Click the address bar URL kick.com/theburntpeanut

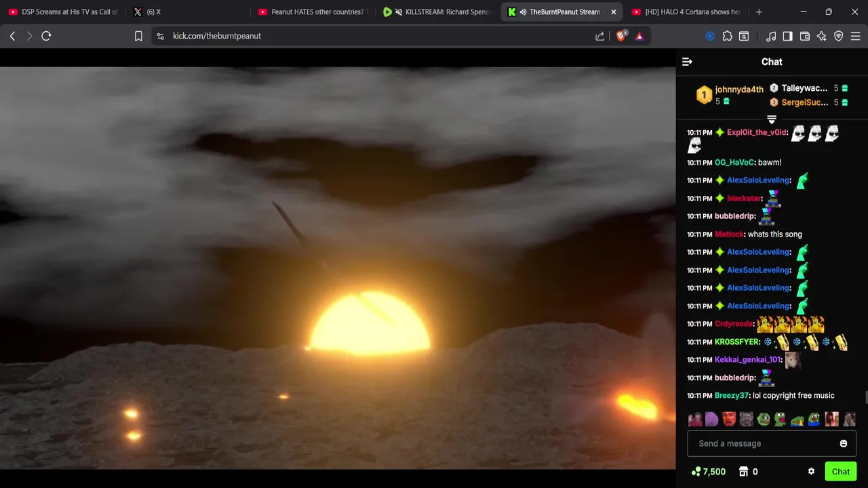(x=217, y=36)
